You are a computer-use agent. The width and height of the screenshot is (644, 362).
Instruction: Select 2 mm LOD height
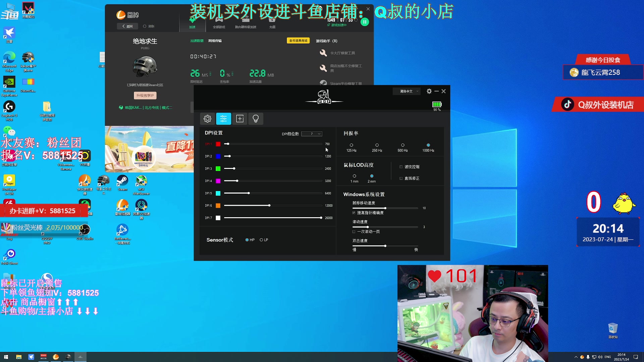pyautogui.click(x=372, y=176)
